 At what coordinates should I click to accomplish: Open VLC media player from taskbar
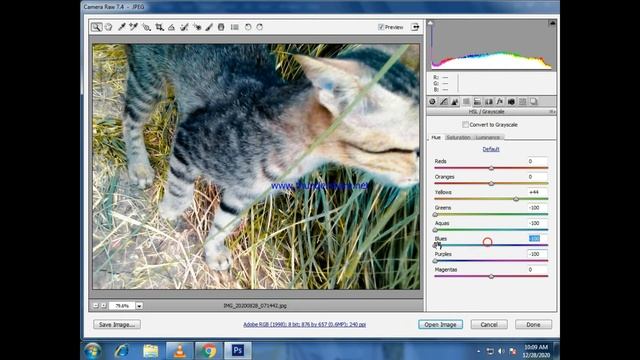pyautogui.click(x=179, y=351)
